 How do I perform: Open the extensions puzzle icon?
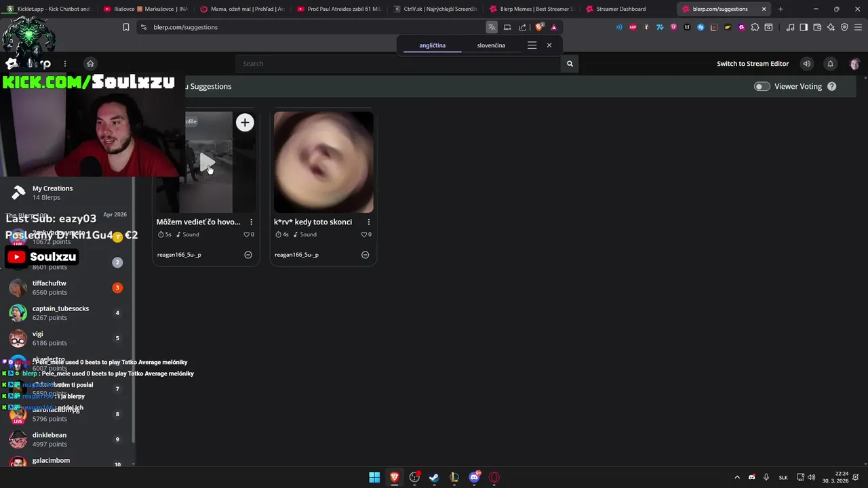point(755,27)
